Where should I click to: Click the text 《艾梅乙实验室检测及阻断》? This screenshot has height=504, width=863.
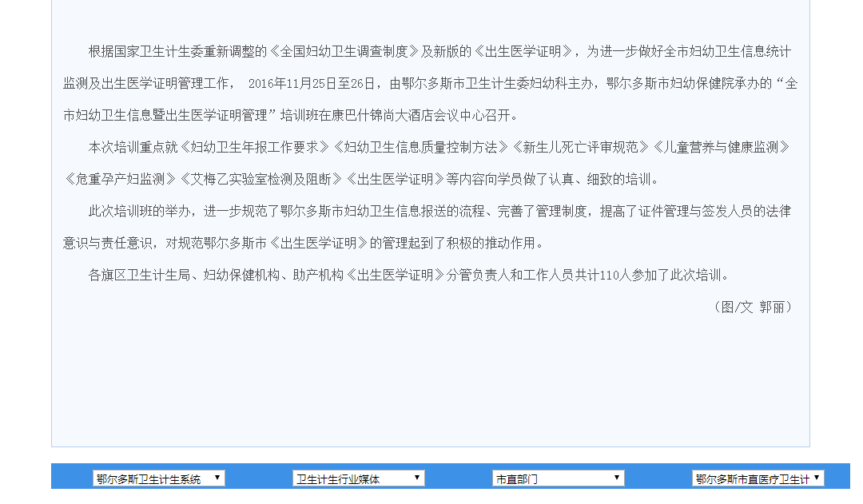[260, 180]
